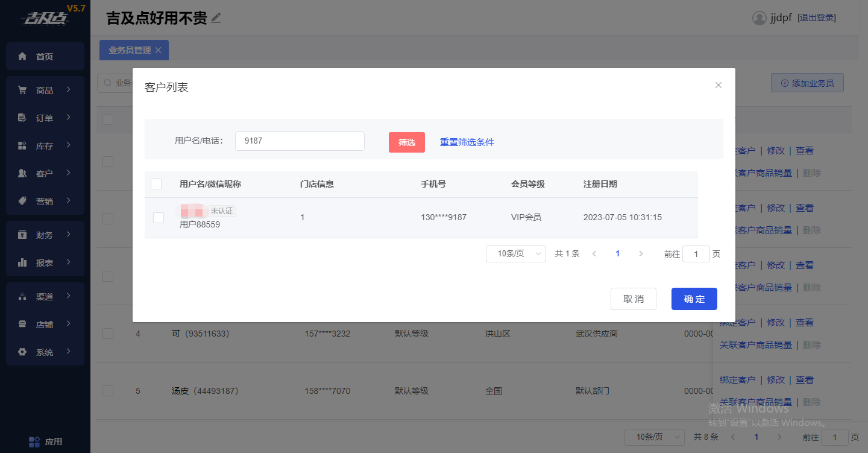
Task: Click the red 筛选 filter button
Action: click(407, 142)
